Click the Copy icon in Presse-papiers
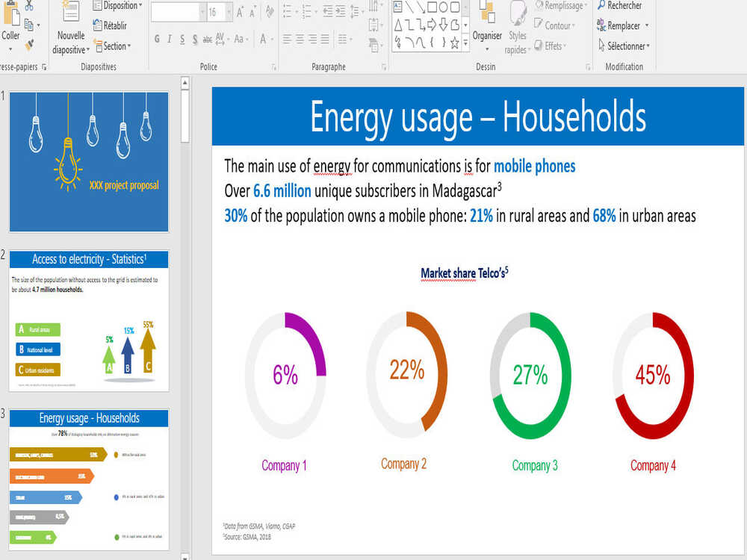747x560 pixels. 29,25
